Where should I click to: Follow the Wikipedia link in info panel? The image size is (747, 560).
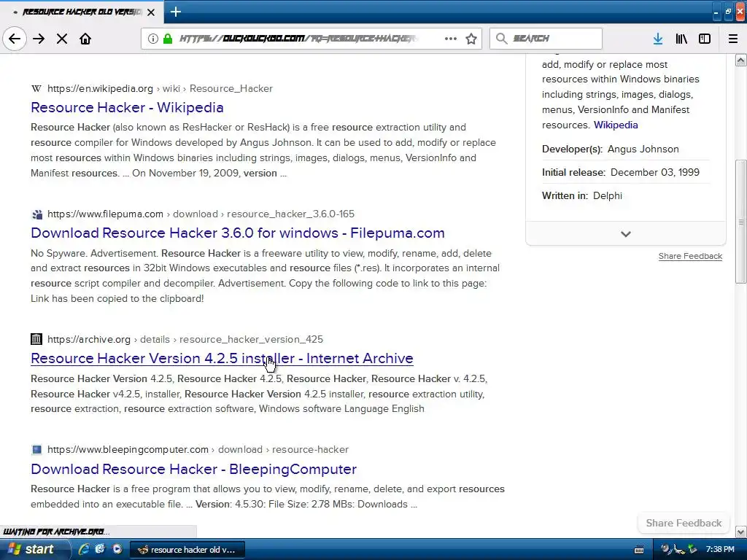pyautogui.click(x=616, y=125)
